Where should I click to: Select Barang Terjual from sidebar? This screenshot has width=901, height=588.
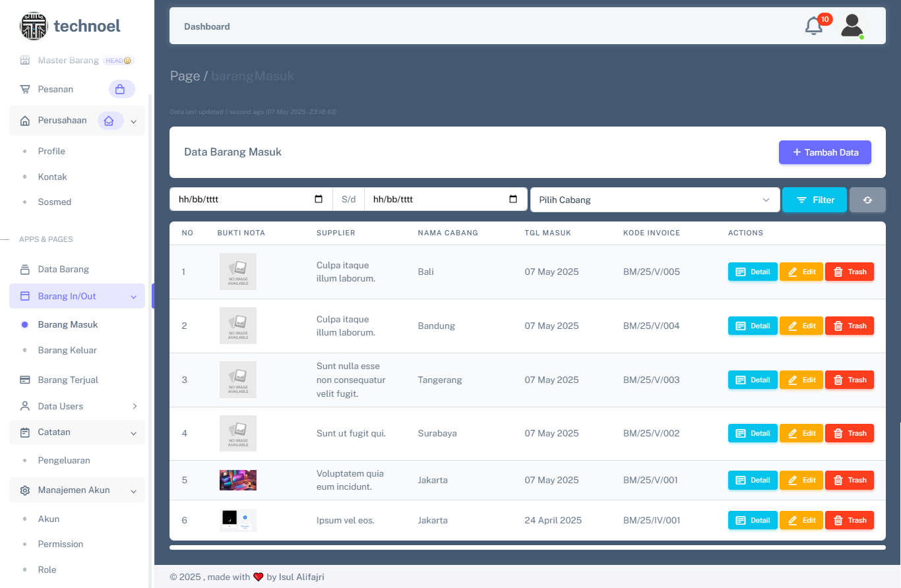pyautogui.click(x=68, y=380)
